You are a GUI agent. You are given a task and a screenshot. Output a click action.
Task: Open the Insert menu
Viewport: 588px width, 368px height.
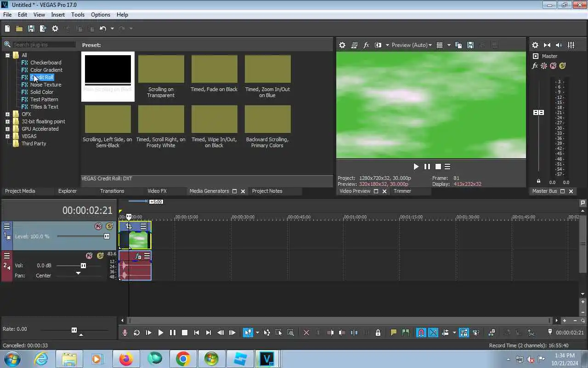pyautogui.click(x=58, y=15)
